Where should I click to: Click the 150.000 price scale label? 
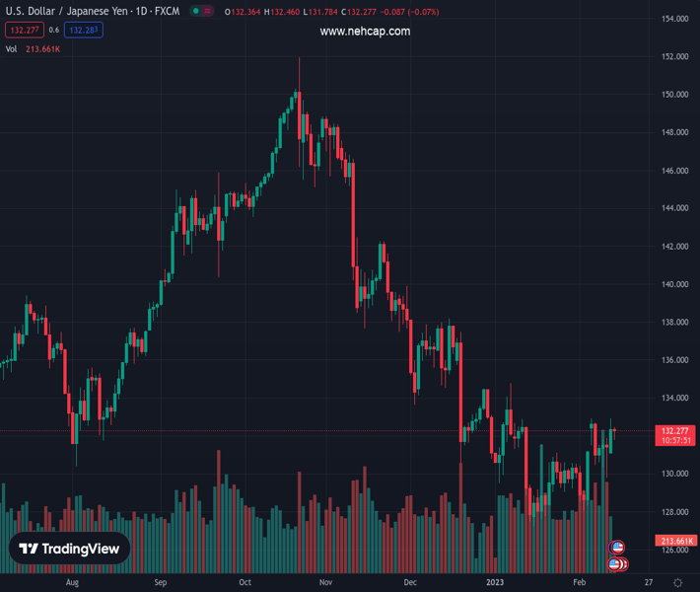(674, 95)
